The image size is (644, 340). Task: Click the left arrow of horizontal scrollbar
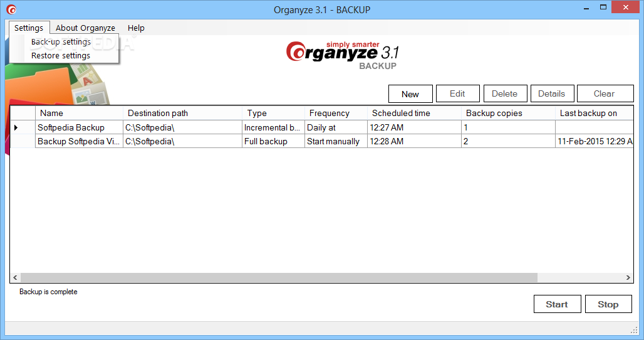tap(15, 277)
